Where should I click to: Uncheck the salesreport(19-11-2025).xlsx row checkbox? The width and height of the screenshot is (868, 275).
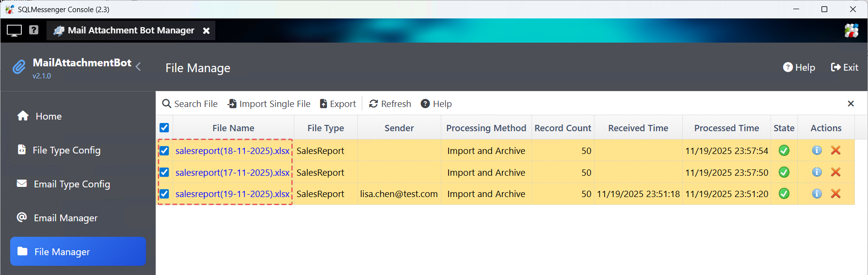pyautogui.click(x=164, y=194)
